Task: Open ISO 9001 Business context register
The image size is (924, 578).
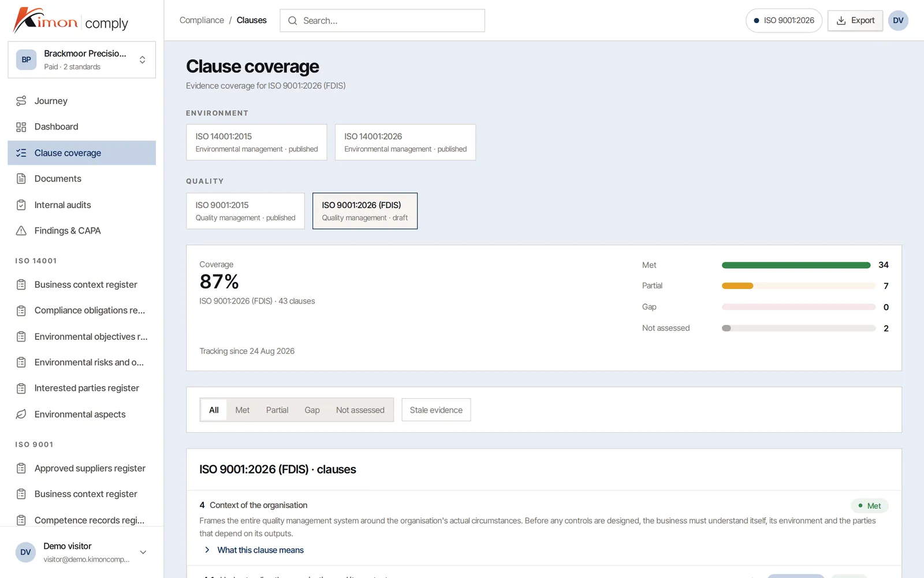Action: point(81,494)
